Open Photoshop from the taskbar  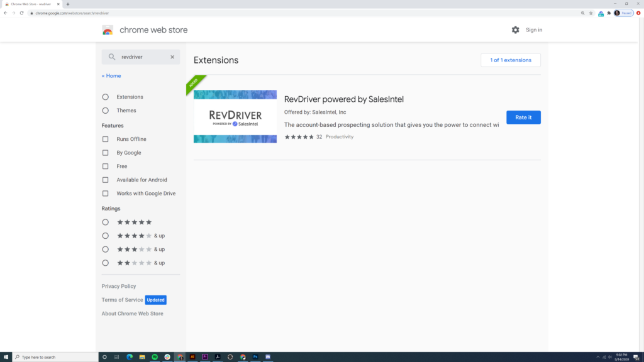pyautogui.click(x=255, y=357)
